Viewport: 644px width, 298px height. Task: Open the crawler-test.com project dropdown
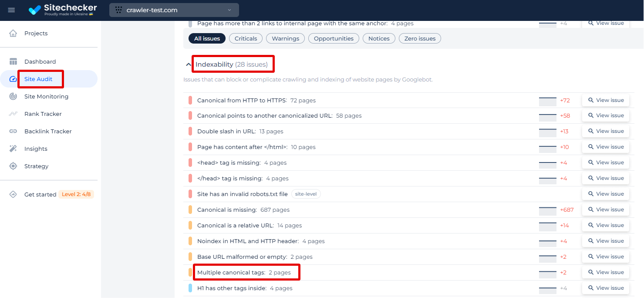pyautogui.click(x=174, y=10)
